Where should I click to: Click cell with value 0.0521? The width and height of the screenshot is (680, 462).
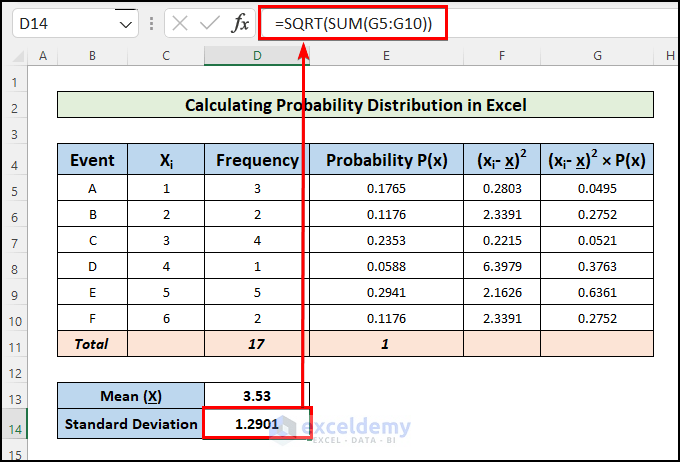click(x=597, y=240)
